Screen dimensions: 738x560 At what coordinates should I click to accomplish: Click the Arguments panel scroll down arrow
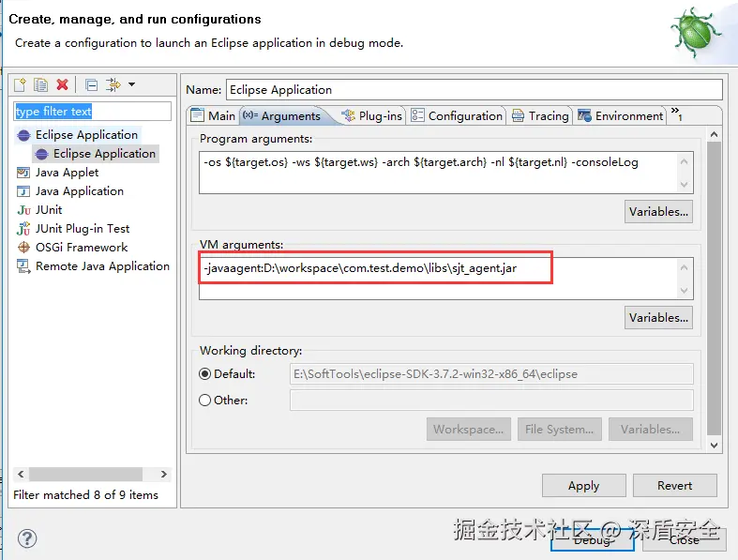(714, 445)
